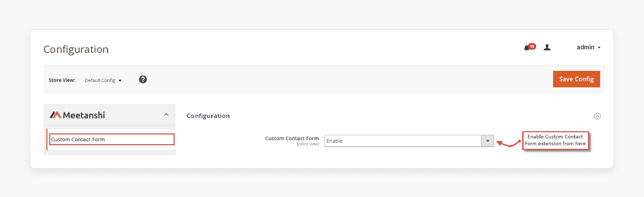Collapse the Meetanshi sidebar section
This screenshot has width=644, height=197.
pyautogui.click(x=166, y=115)
